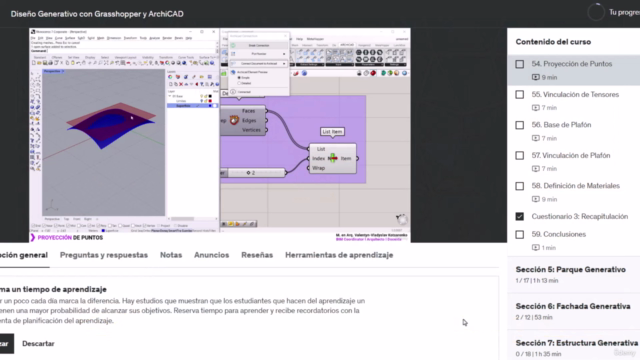Tick checkbox for 59. Conclusiones
The height and width of the screenshot is (360, 640).
pyautogui.click(x=520, y=235)
